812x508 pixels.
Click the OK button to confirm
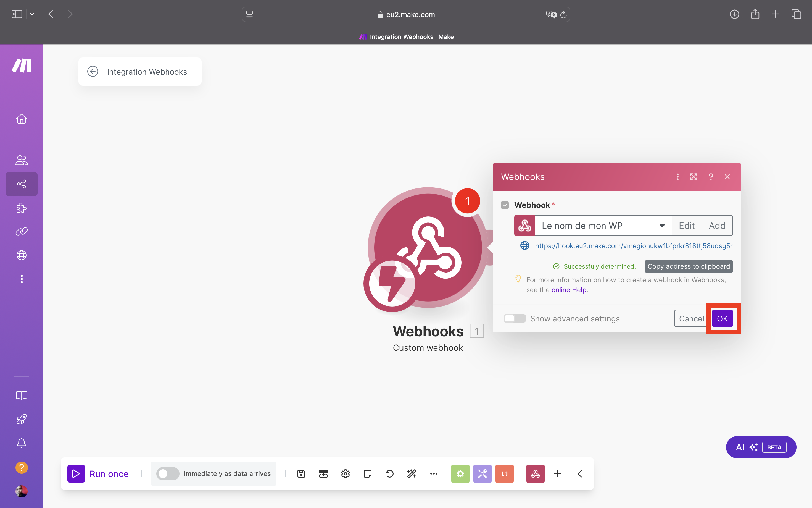[x=722, y=318]
